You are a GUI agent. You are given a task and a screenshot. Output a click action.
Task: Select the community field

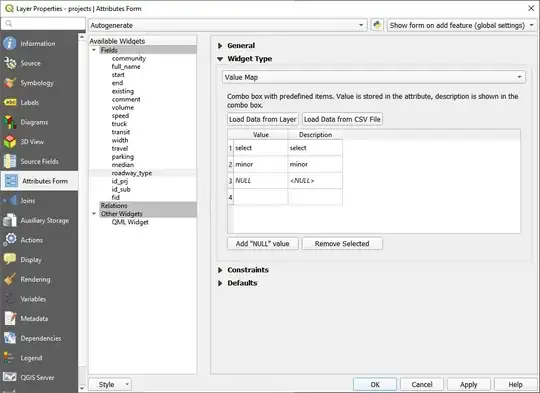tap(129, 58)
